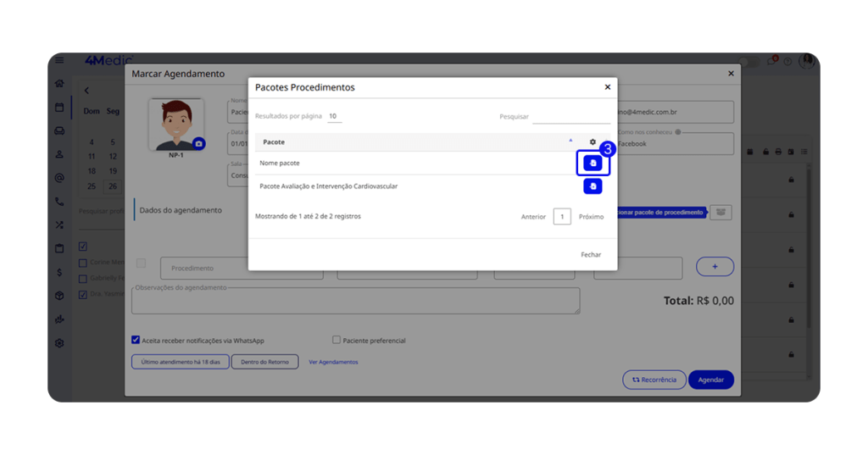Toggle "Aceita receber notificações via WhatsApp" checkbox
Viewport: 868px width, 455px height.
pyautogui.click(x=136, y=341)
